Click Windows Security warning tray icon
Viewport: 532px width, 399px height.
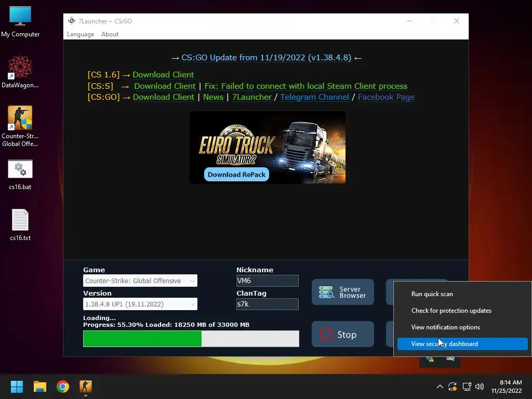pyautogui.click(x=430, y=358)
